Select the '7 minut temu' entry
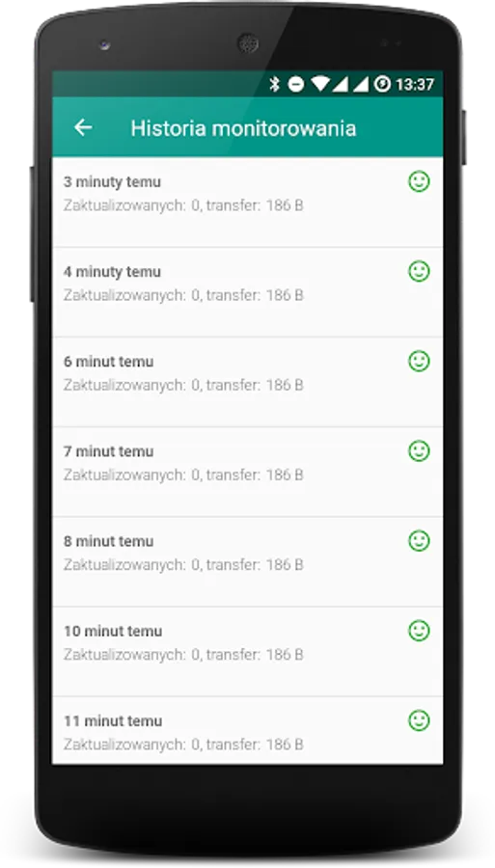 coord(247,472)
